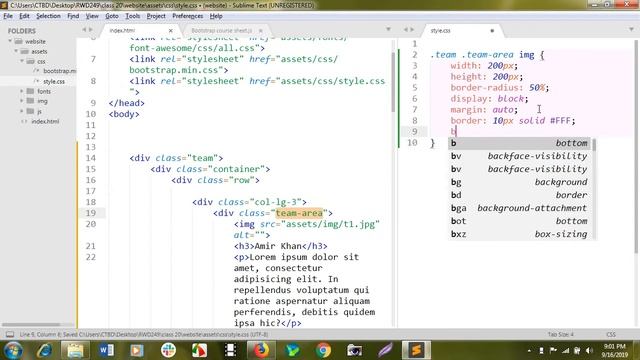Click the left editor vertical scrollbar

(x=393, y=82)
